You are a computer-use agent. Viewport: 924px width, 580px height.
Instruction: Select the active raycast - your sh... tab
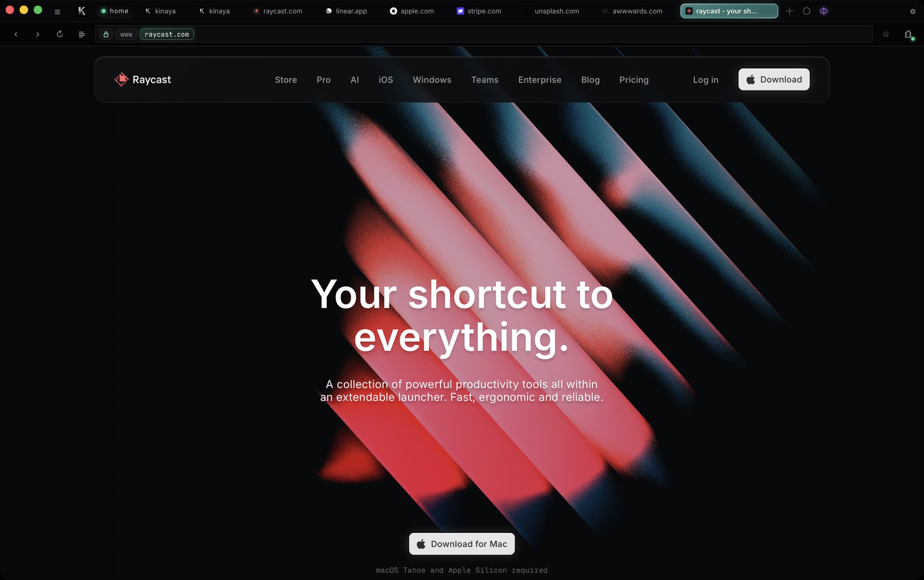(x=729, y=11)
